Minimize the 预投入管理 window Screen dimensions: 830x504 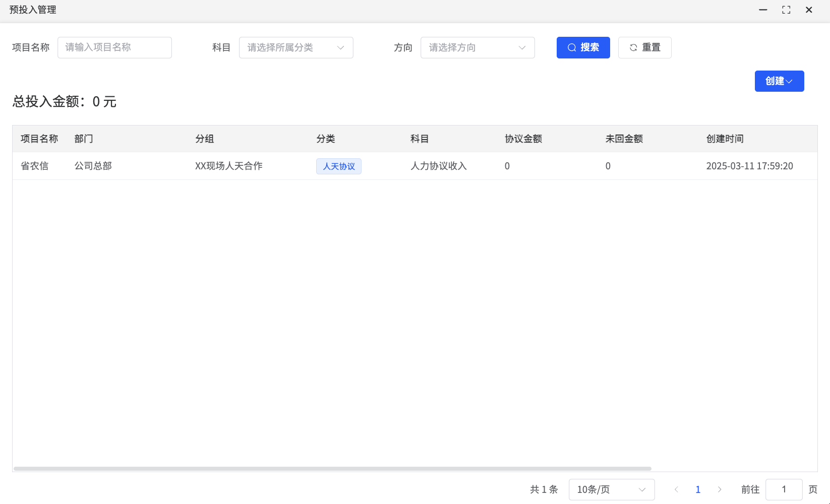point(763,10)
